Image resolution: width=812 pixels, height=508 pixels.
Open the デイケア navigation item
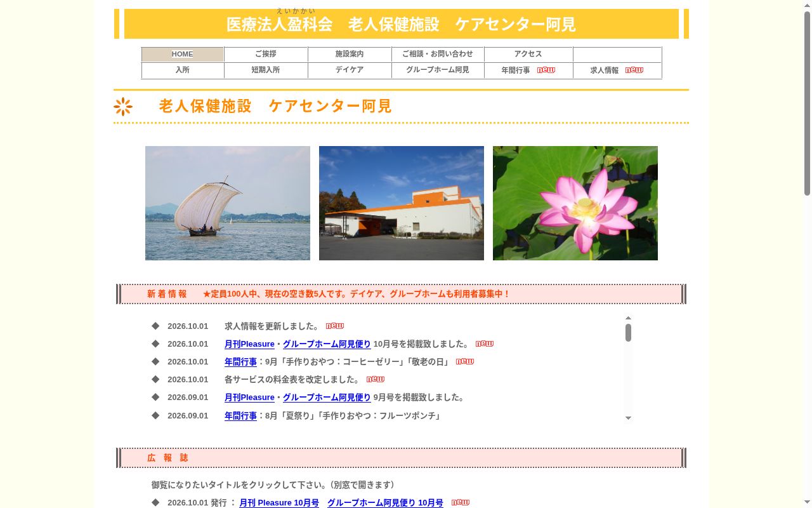[x=350, y=70]
